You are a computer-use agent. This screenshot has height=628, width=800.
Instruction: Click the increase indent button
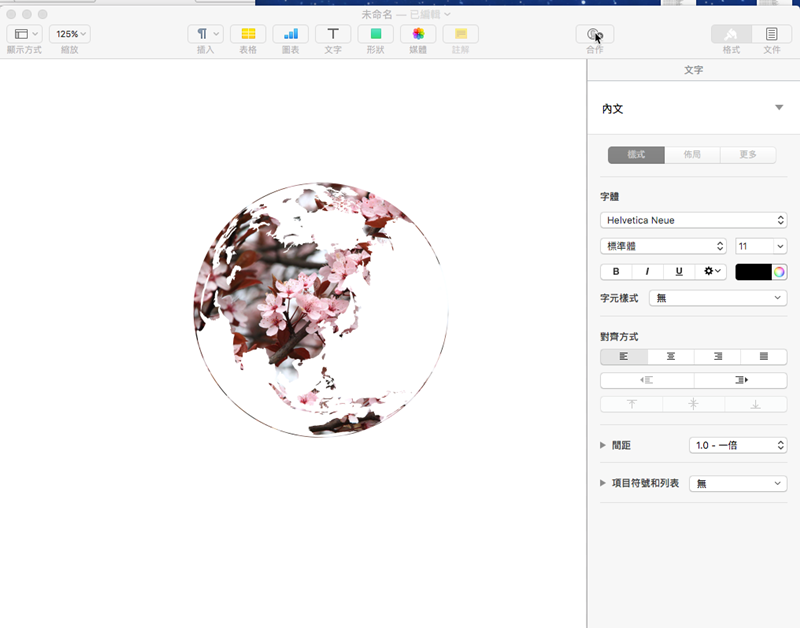coord(740,380)
